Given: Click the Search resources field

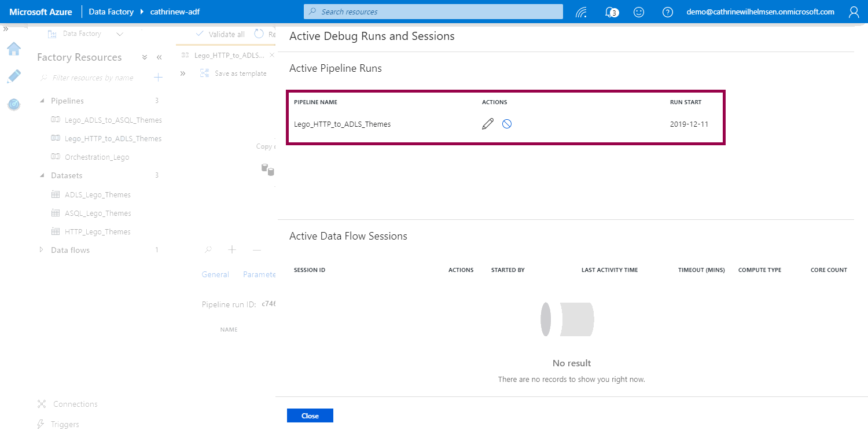Looking at the screenshot, I should (433, 12).
